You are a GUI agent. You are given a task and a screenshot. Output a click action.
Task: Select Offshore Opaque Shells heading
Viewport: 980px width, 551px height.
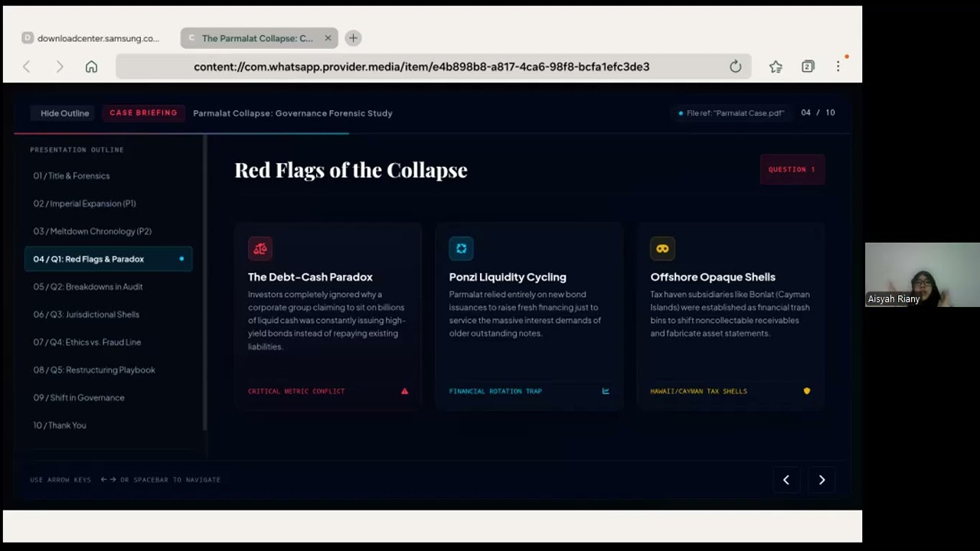coord(713,277)
